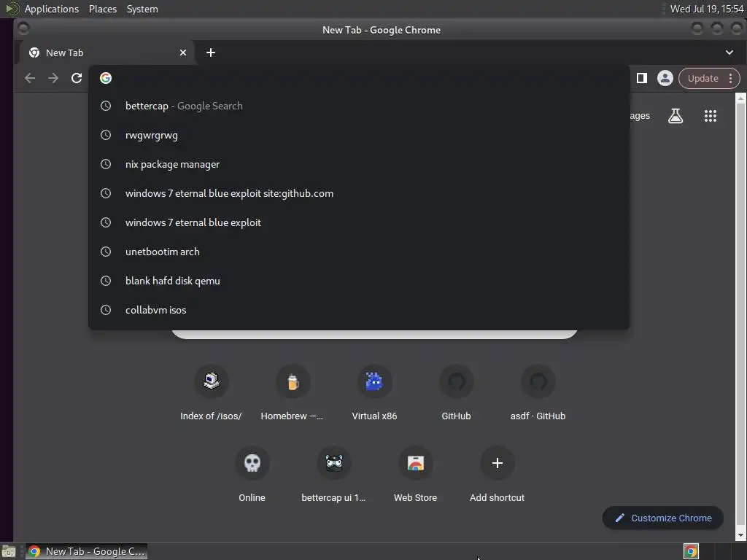Viewport: 747px width, 560px height.
Task: Select the bettercap Google Search suggestion
Action: (x=359, y=106)
